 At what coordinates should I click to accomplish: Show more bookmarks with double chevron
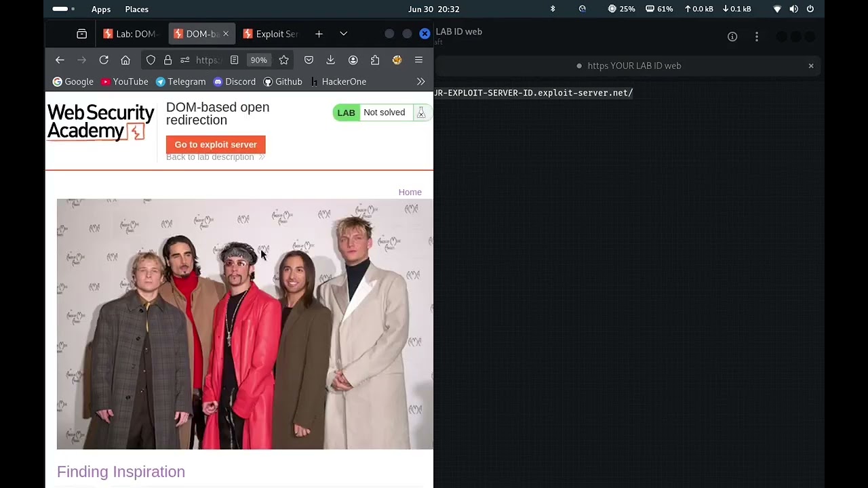pos(420,81)
